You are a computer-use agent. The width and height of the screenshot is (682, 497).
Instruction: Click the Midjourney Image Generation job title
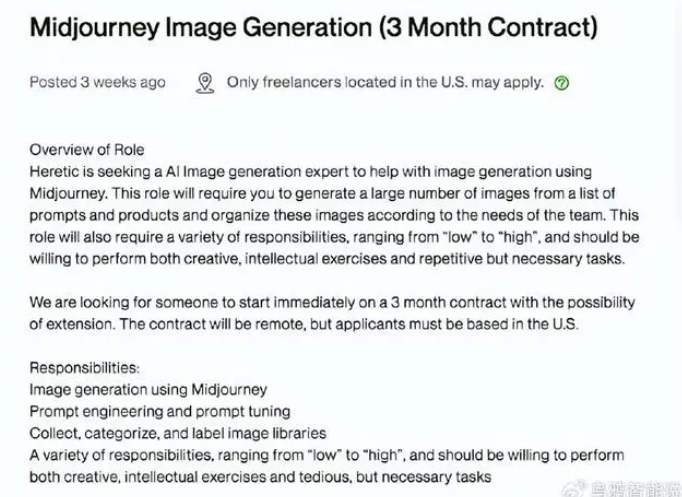(x=314, y=27)
